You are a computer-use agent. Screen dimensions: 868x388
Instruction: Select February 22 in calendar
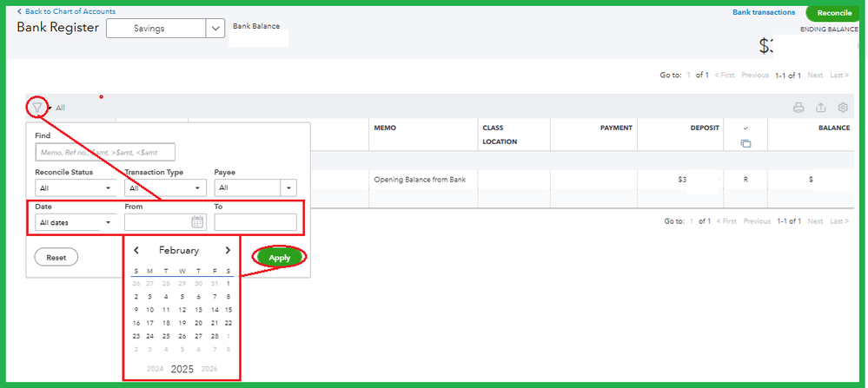(229, 323)
